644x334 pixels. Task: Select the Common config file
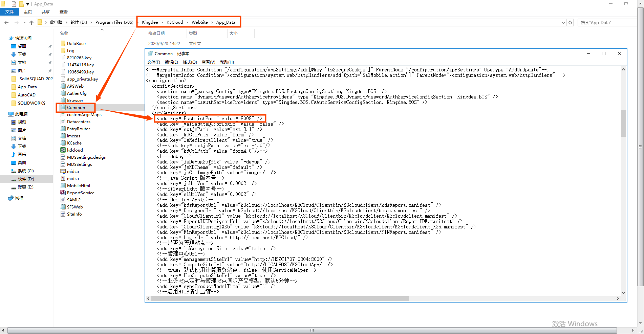coord(76,107)
